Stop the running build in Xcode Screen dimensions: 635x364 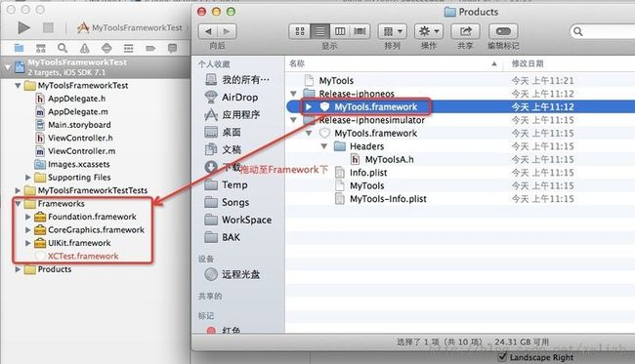pyautogui.click(x=48, y=27)
